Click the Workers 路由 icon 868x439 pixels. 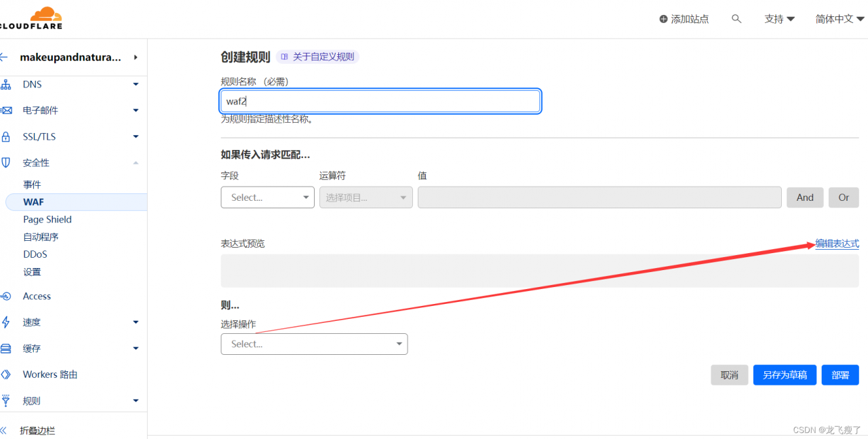click(x=5, y=374)
